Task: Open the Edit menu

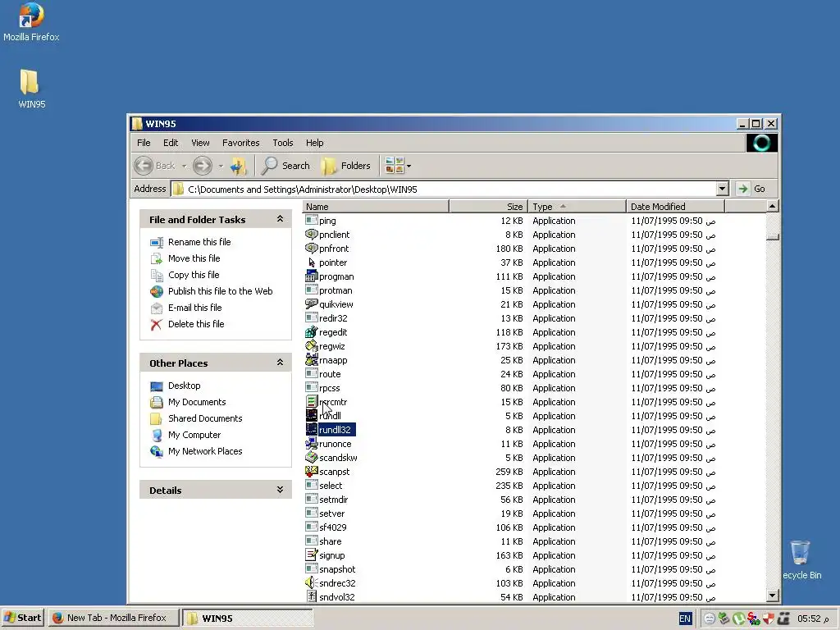Action: (x=171, y=143)
